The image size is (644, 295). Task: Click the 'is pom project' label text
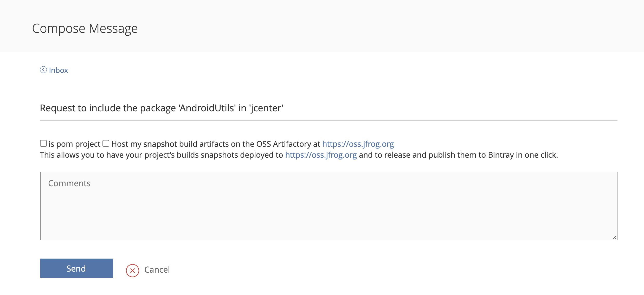pos(74,144)
